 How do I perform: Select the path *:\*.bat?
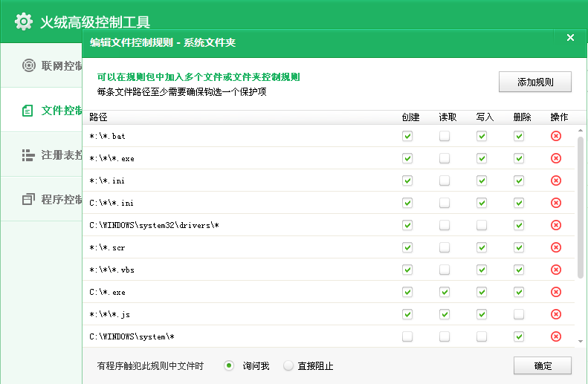pyautogui.click(x=107, y=136)
